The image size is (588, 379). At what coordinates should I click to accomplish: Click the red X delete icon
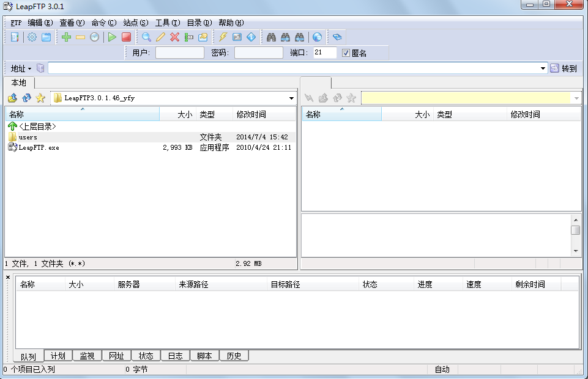click(x=174, y=37)
